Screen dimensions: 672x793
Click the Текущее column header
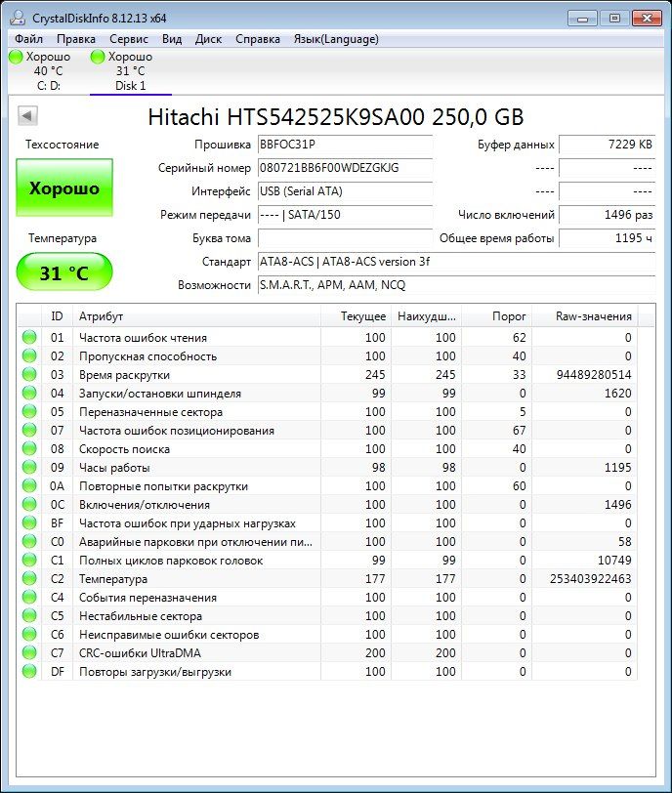coord(356,316)
